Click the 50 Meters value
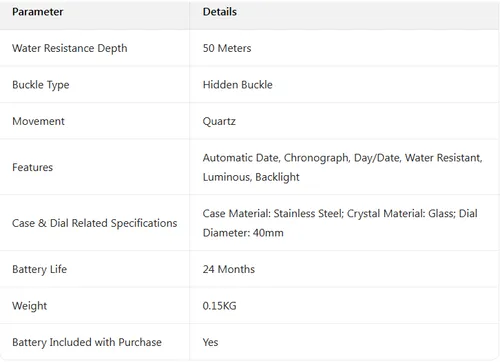The width and height of the screenshot is (500, 362). pyautogui.click(x=227, y=48)
